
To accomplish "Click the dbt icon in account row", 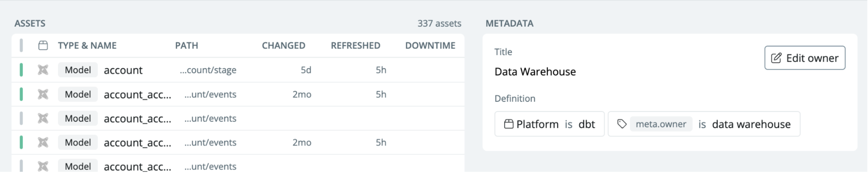I will tap(43, 70).
